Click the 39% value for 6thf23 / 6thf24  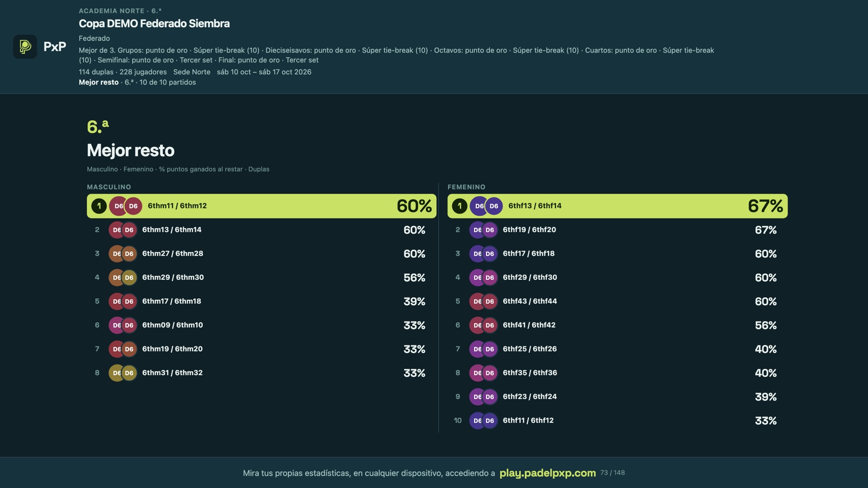[x=766, y=397]
